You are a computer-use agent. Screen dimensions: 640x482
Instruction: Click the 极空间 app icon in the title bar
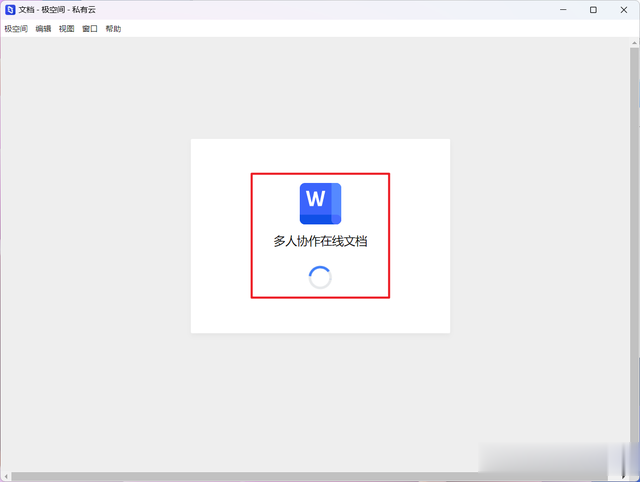coord(10,10)
